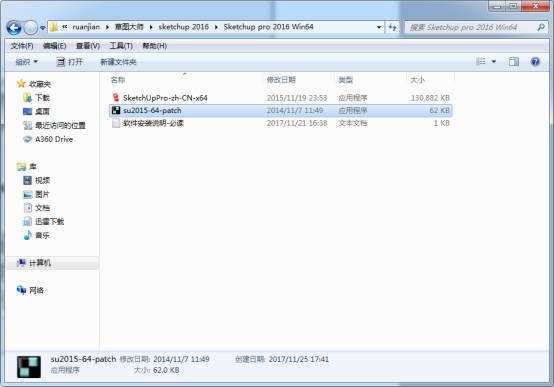
Task: Click the help question mark icon
Action: click(535, 62)
